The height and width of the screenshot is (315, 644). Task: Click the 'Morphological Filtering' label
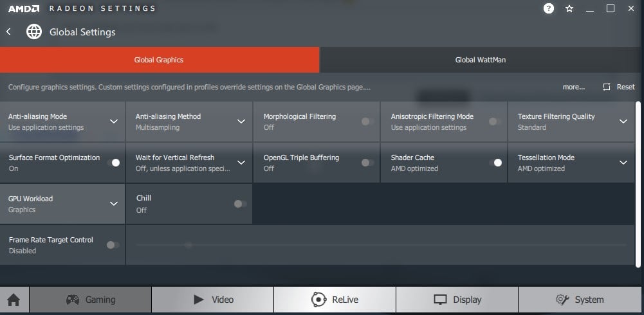(x=299, y=116)
